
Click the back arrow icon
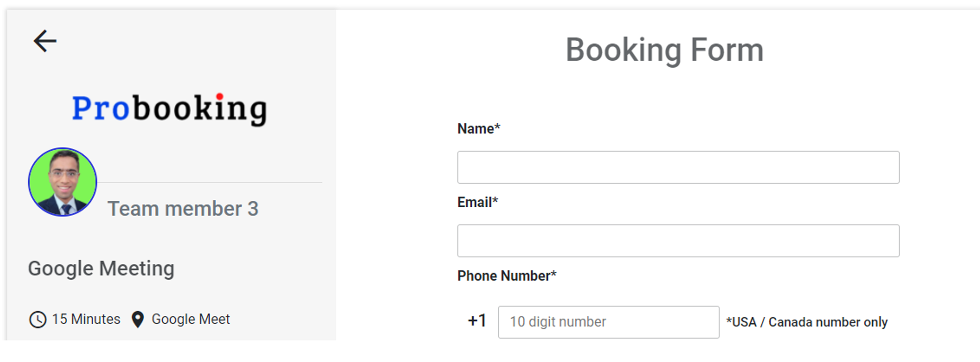click(45, 41)
